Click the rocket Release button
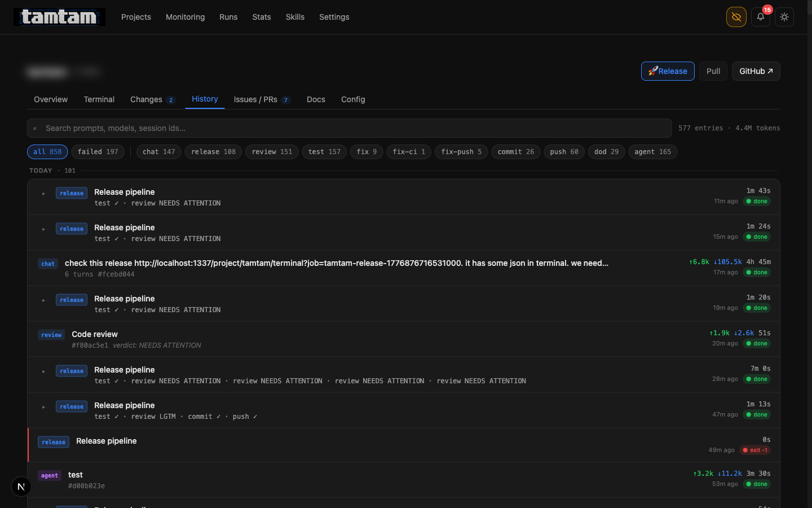The height and width of the screenshot is (508, 812). pos(668,71)
